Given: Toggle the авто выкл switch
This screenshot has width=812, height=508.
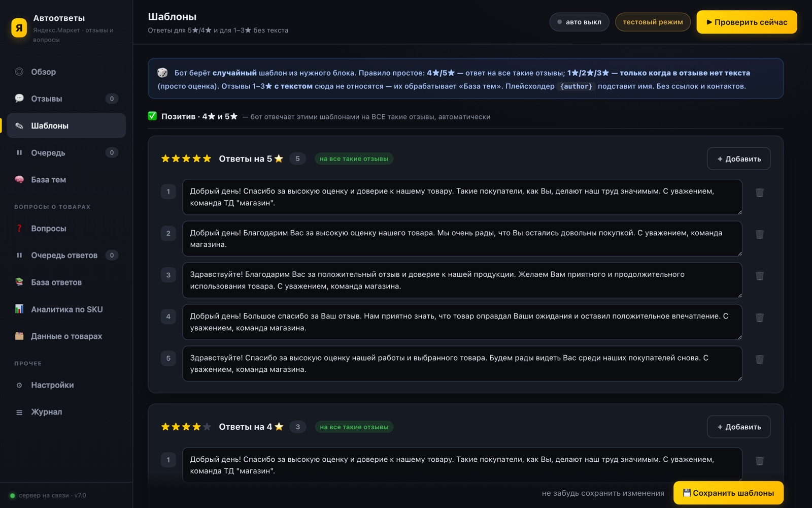Looking at the screenshot, I should click(x=579, y=22).
